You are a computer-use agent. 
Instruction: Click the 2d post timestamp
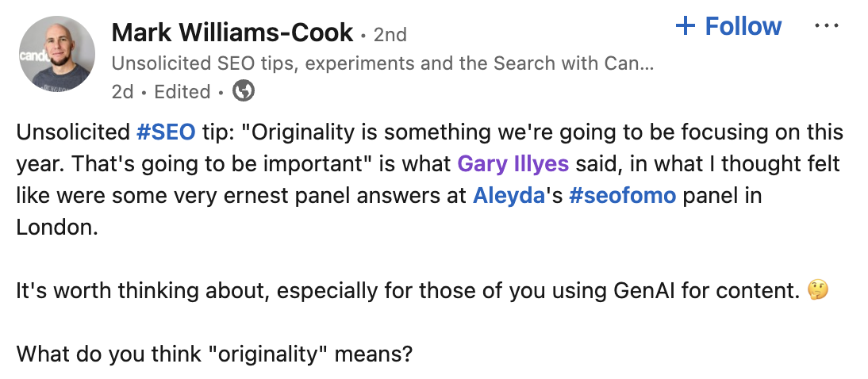pos(122,92)
